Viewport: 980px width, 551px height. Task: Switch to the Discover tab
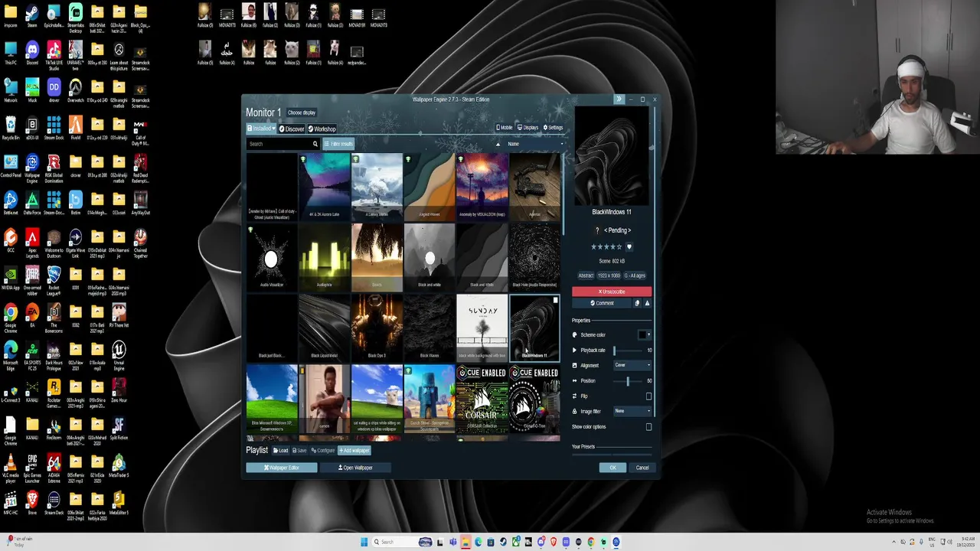292,129
